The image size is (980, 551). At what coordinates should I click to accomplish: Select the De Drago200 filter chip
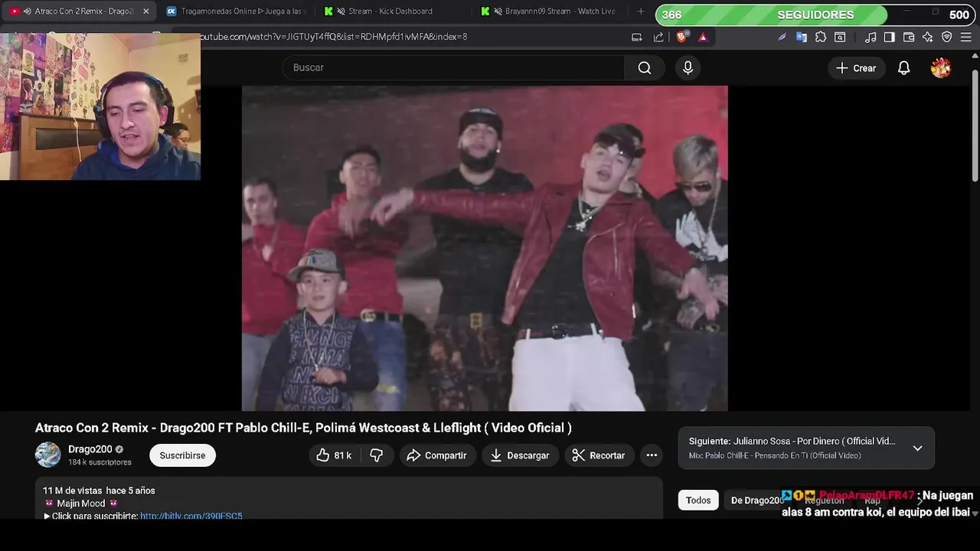pos(756,500)
